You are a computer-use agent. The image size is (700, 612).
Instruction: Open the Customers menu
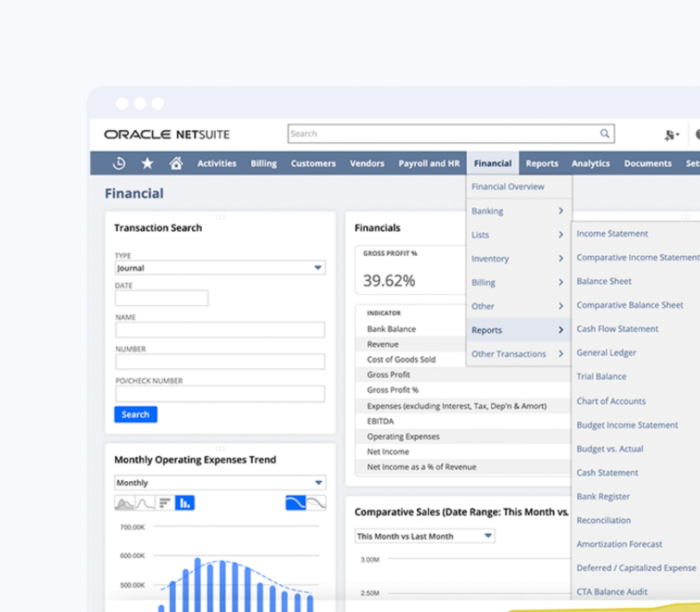313,163
